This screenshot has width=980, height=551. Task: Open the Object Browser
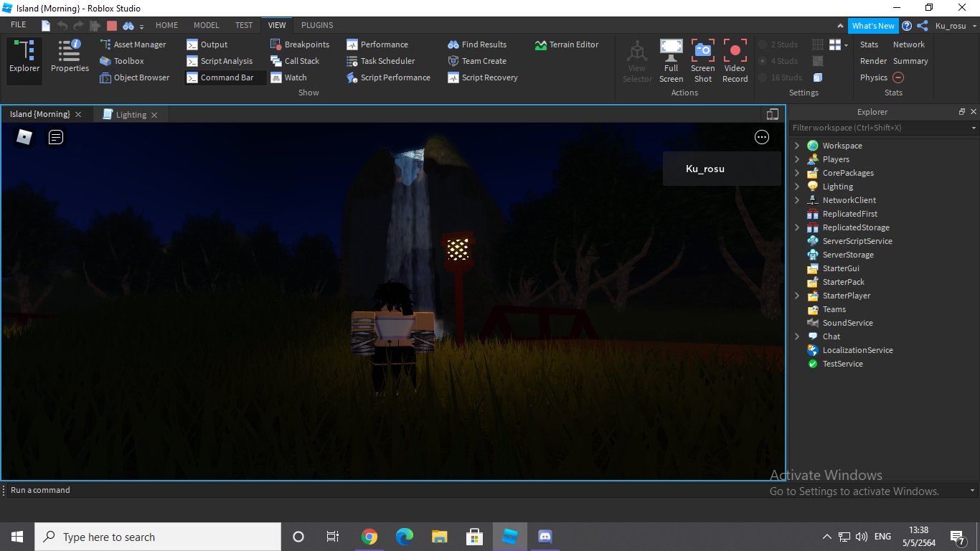pyautogui.click(x=135, y=77)
